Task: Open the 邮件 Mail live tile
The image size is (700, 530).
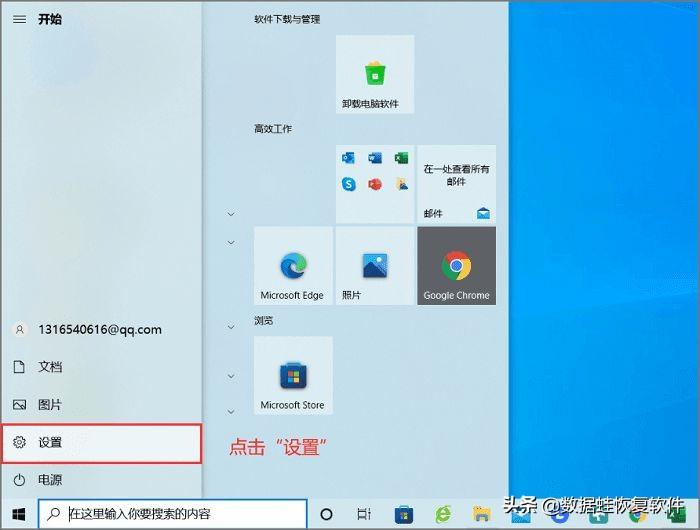Action: click(x=456, y=184)
